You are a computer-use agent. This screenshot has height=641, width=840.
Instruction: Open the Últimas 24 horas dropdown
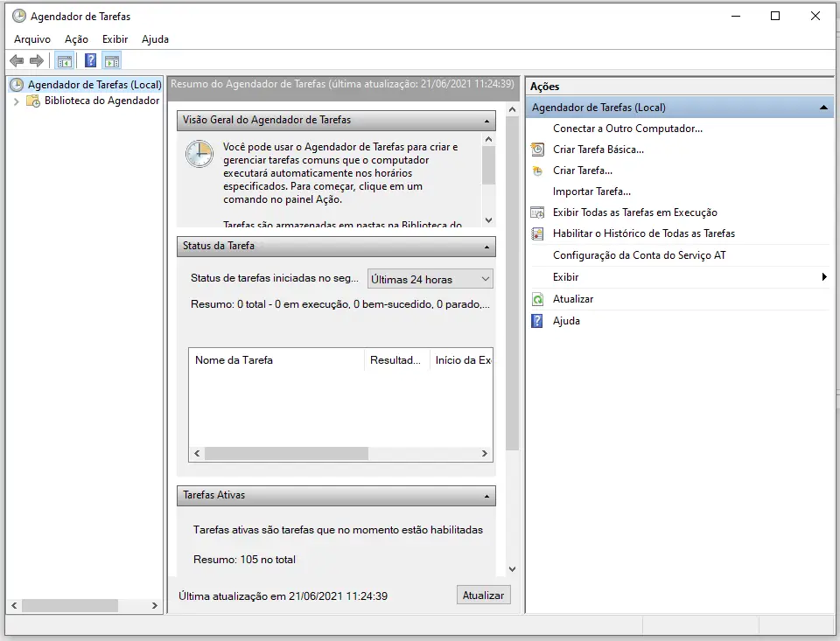point(430,279)
